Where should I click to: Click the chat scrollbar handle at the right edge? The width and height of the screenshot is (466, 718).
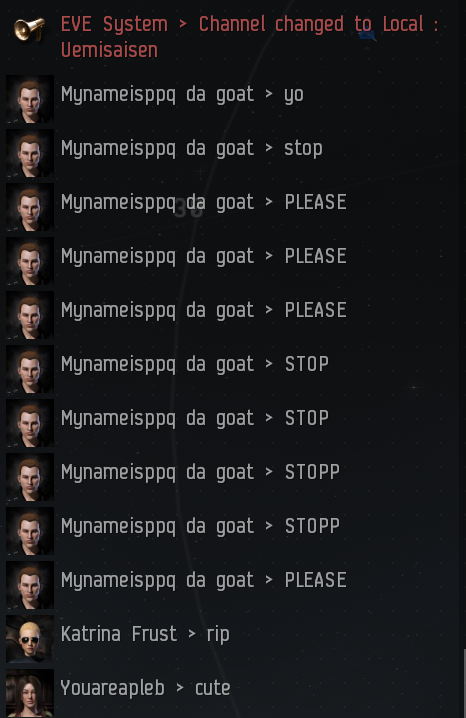tap(464, 683)
